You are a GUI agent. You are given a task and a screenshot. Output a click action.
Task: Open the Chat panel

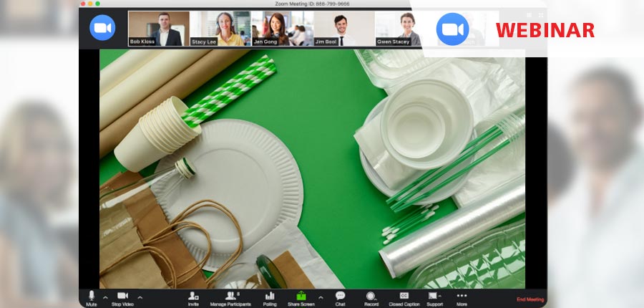pos(340,297)
